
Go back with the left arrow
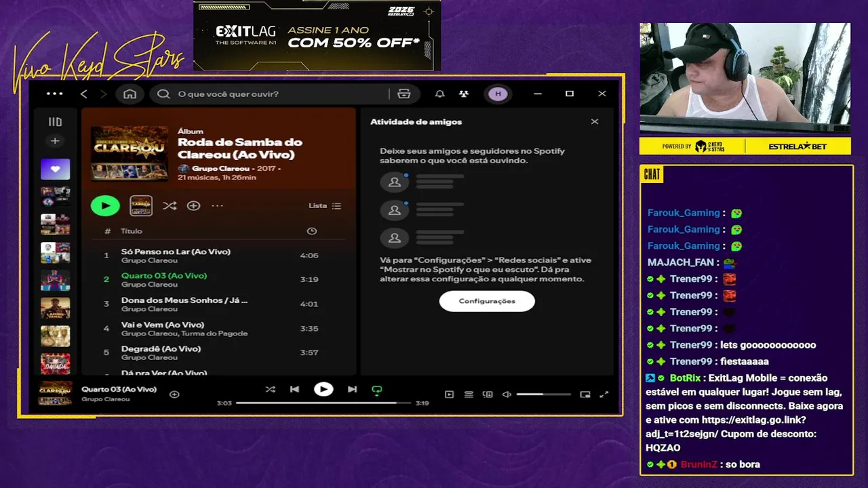pyautogui.click(x=84, y=94)
